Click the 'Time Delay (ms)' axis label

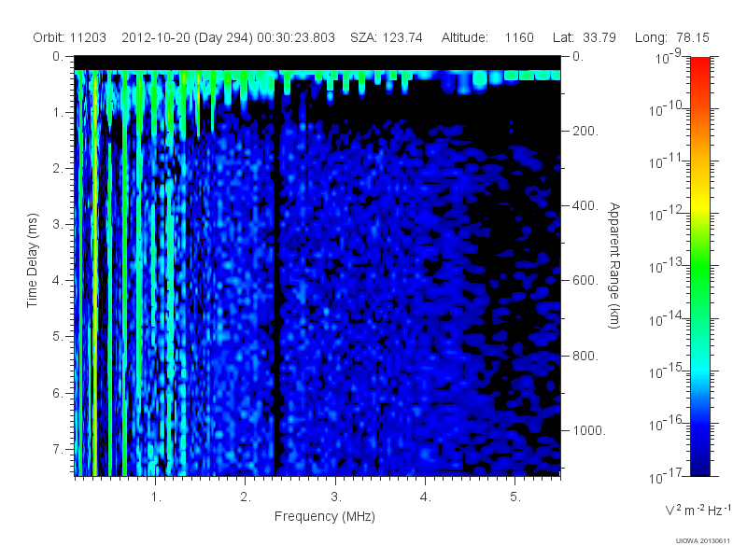(32, 260)
